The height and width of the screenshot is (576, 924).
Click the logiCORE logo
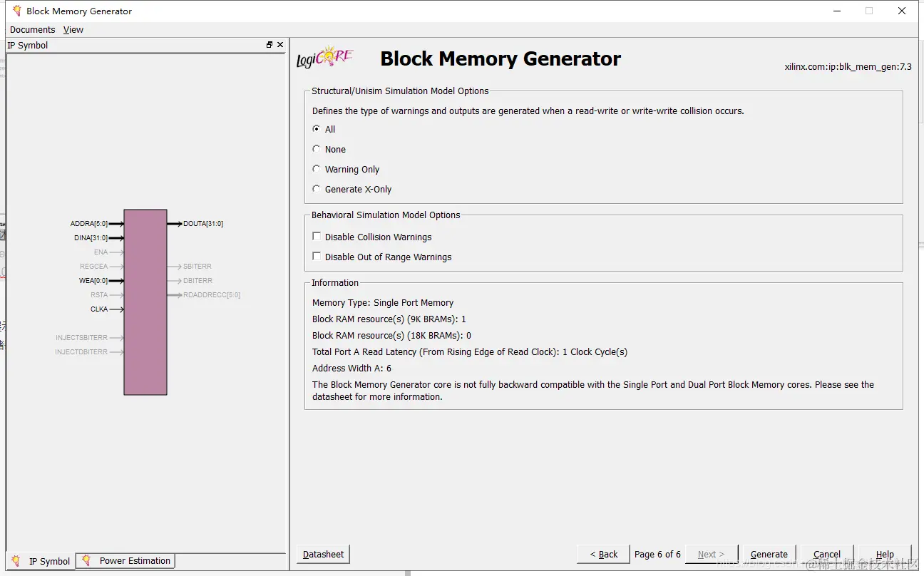pyautogui.click(x=324, y=58)
